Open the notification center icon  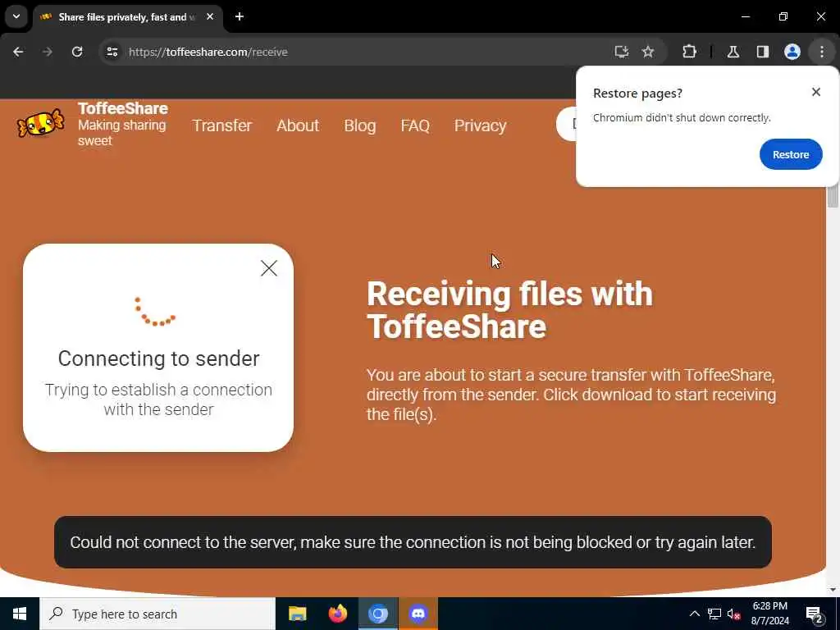[x=815, y=614]
